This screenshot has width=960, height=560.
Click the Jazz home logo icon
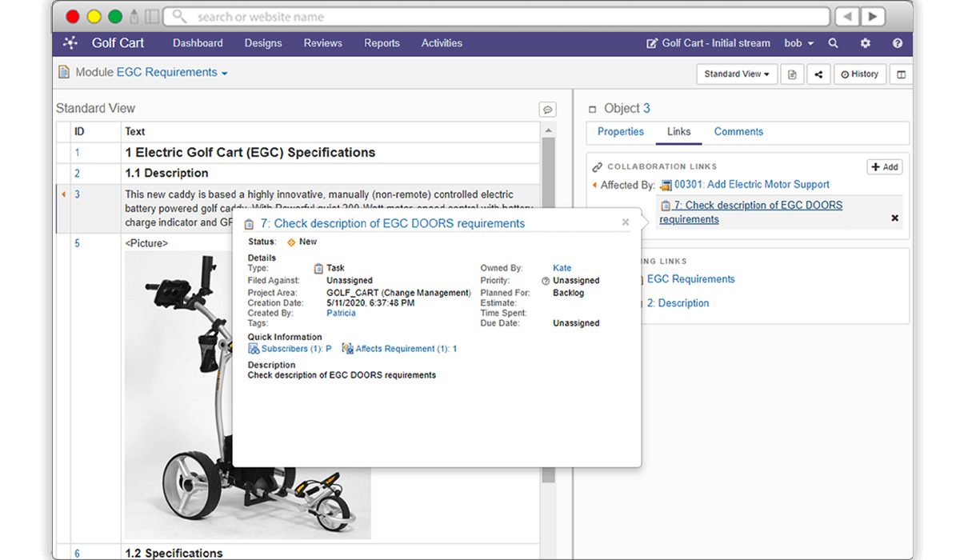pyautogui.click(x=71, y=43)
